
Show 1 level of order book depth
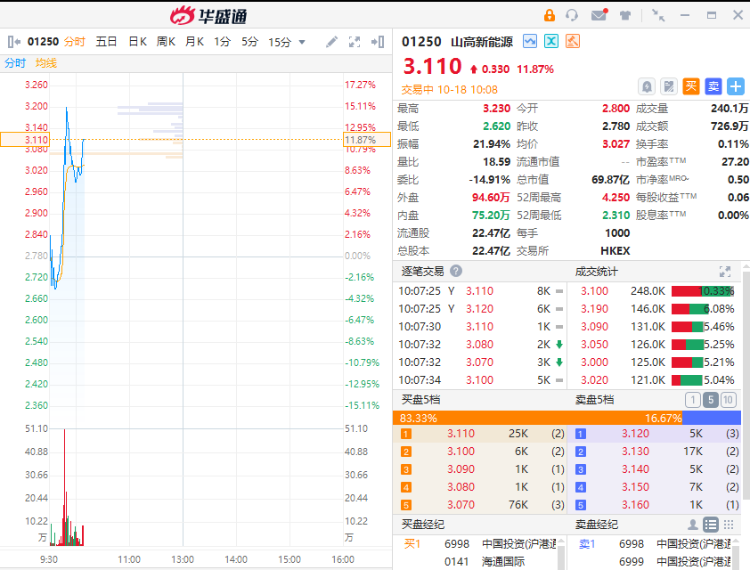tap(692, 400)
